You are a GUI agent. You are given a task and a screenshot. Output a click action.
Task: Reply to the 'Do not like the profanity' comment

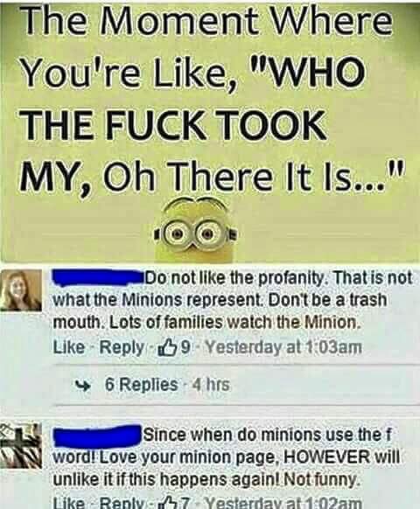coord(122,348)
